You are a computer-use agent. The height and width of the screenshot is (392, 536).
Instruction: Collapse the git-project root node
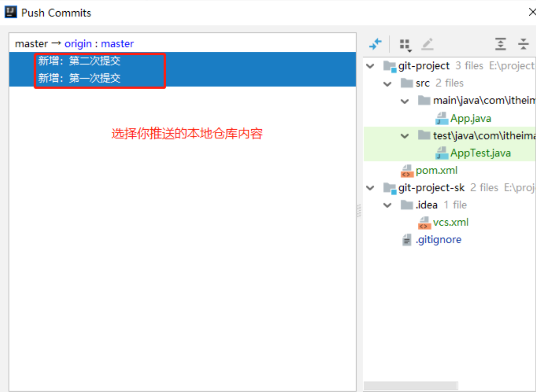point(370,66)
